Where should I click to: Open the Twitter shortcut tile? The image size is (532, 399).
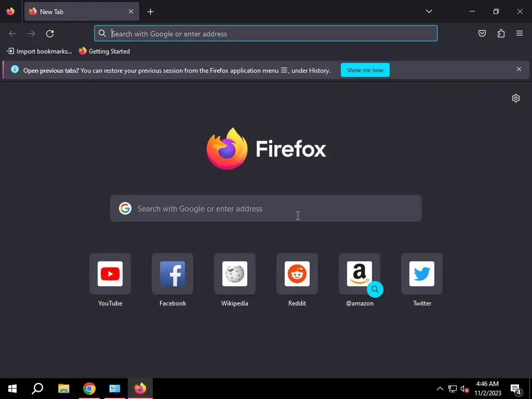click(x=422, y=274)
